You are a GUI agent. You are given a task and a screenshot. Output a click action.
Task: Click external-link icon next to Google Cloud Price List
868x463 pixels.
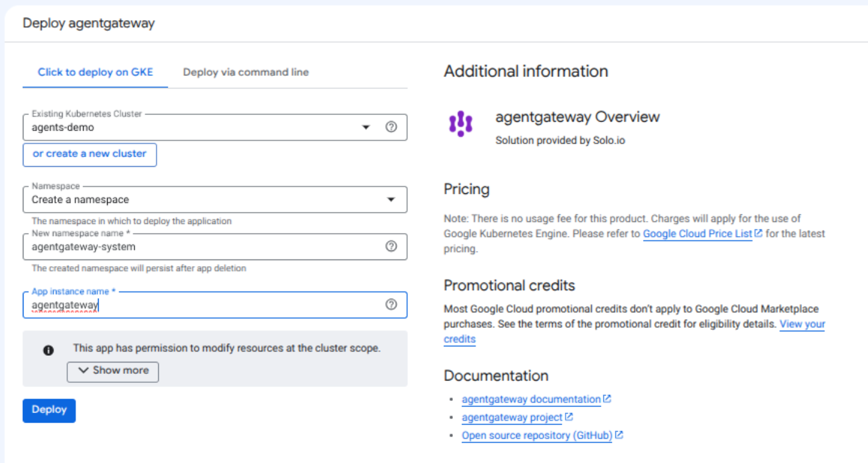point(759,233)
